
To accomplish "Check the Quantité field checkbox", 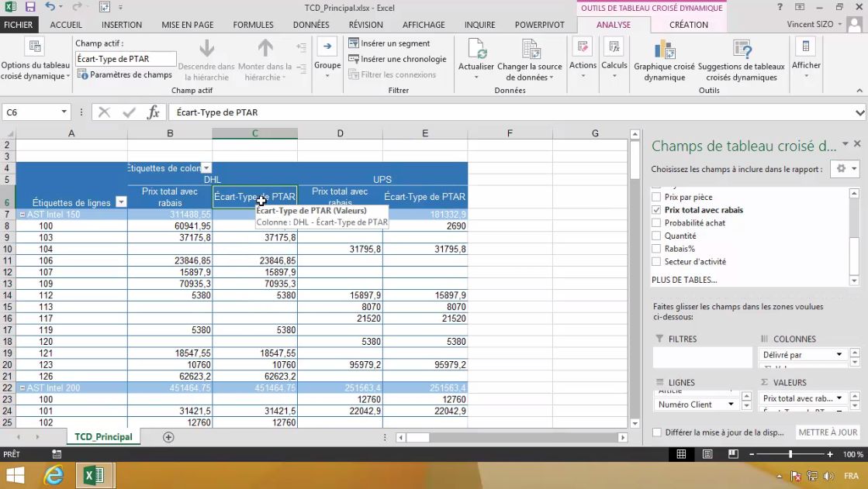I will pos(657,236).
